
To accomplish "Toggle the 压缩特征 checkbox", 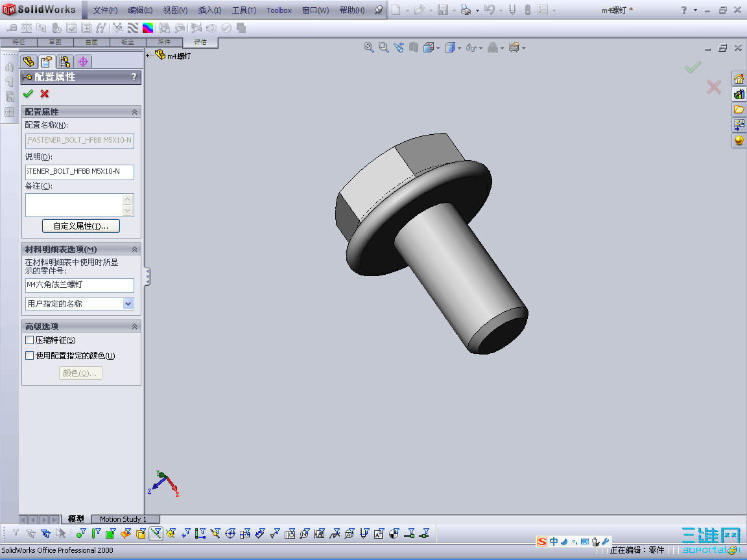I will pyautogui.click(x=30, y=340).
